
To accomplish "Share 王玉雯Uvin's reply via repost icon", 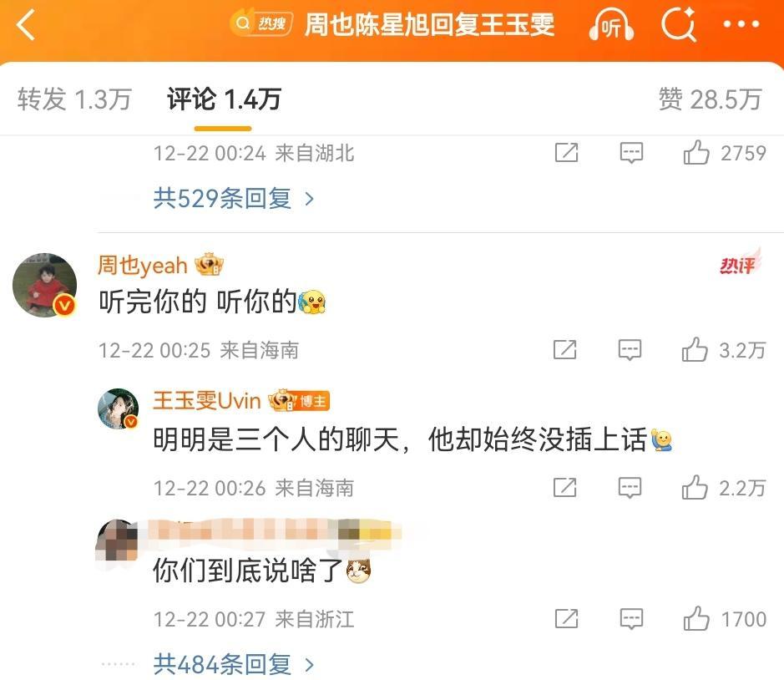I will tap(565, 487).
